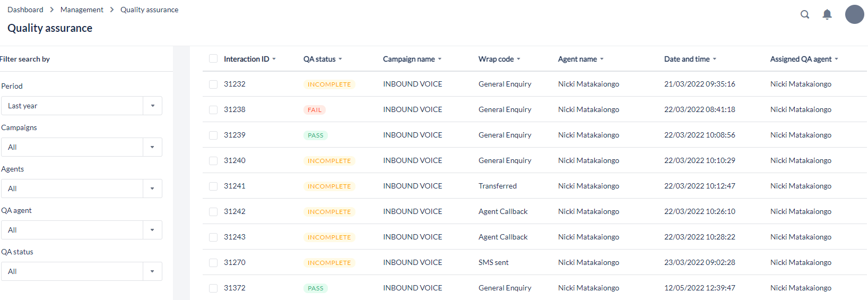Open the notifications bell

pyautogui.click(x=827, y=14)
